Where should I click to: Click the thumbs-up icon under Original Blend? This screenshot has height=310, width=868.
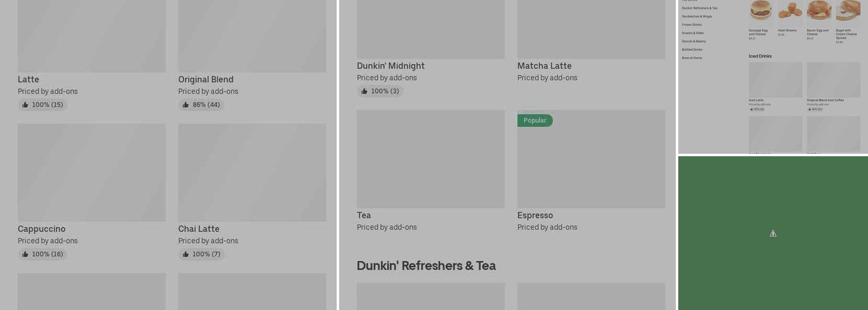185,105
